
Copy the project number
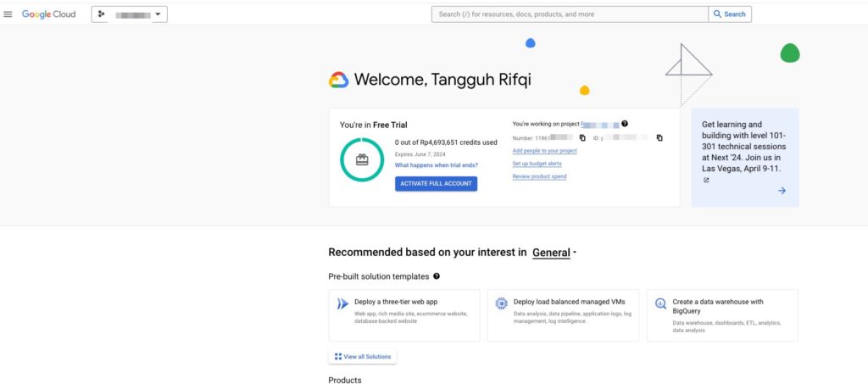(582, 137)
